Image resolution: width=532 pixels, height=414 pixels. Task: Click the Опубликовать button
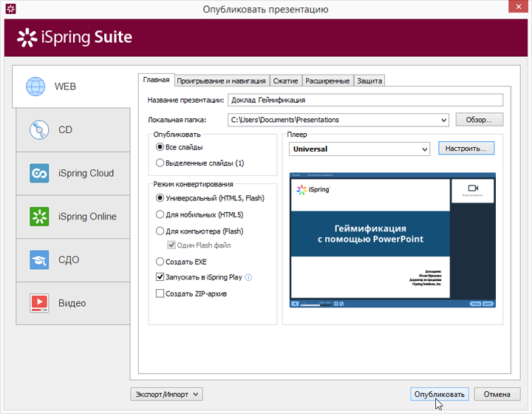440,394
